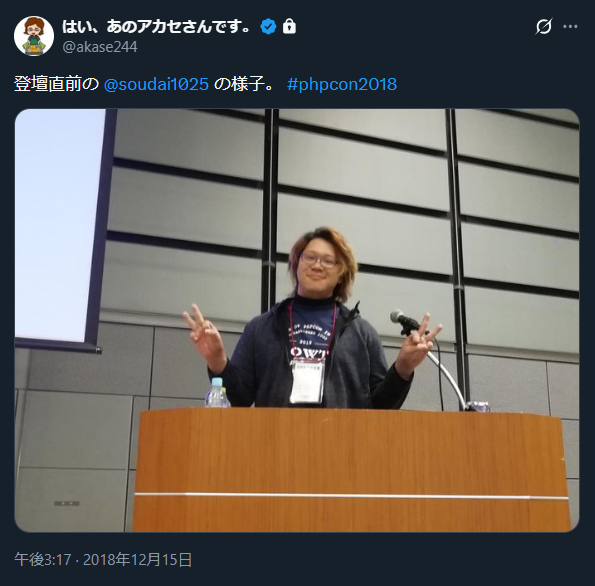This screenshot has height=586, width=595.
Task: Open the #phpcon2018 hashtag
Action: 342,84
